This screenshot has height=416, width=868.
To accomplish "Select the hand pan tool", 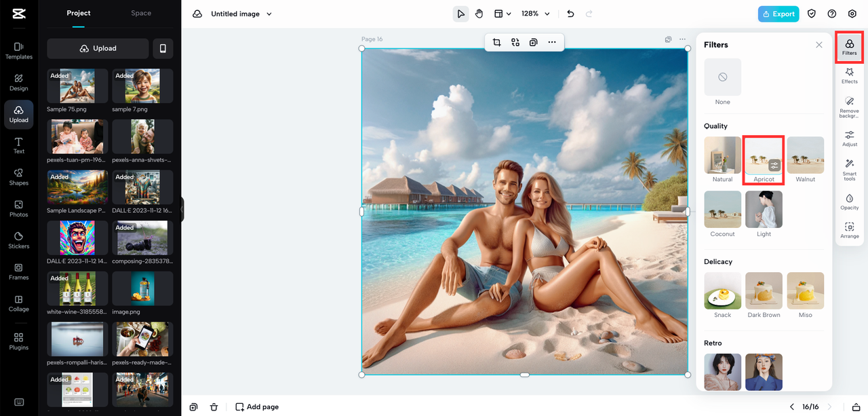I will click(479, 14).
